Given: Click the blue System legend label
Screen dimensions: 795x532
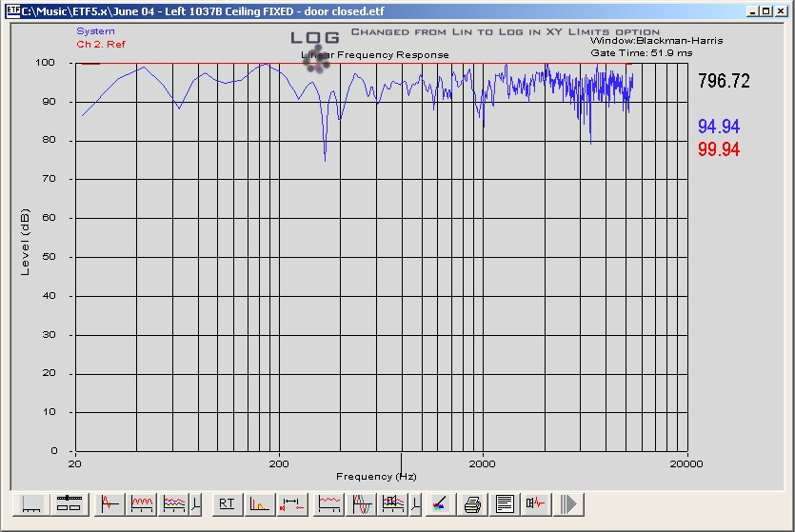Looking at the screenshot, I should click(x=95, y=31).
